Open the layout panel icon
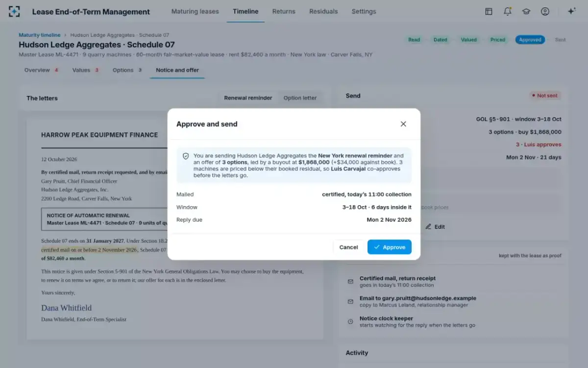588x368 pixels. 489,11
